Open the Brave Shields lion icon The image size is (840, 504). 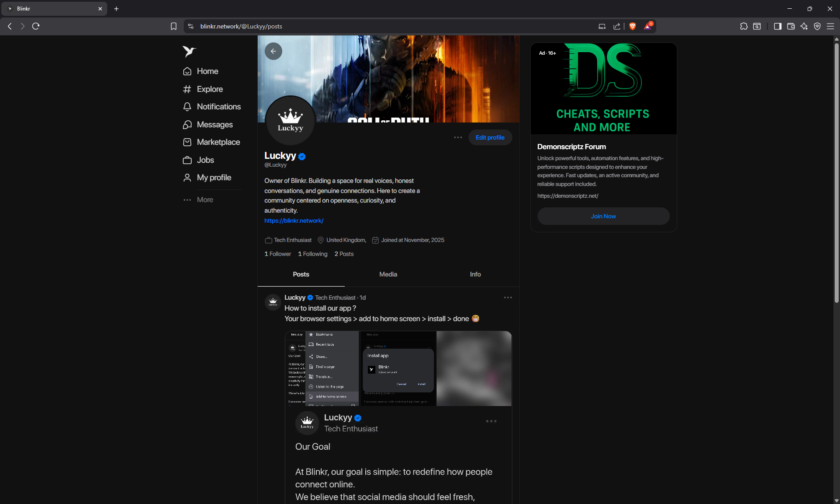632,26
